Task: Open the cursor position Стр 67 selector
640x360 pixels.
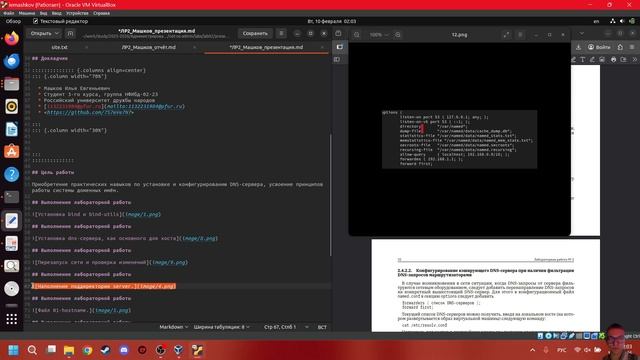Action: [286, 327]
